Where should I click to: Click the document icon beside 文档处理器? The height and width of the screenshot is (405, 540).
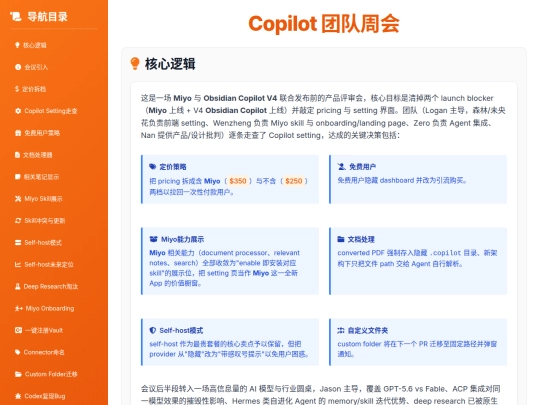click(17, 155)
